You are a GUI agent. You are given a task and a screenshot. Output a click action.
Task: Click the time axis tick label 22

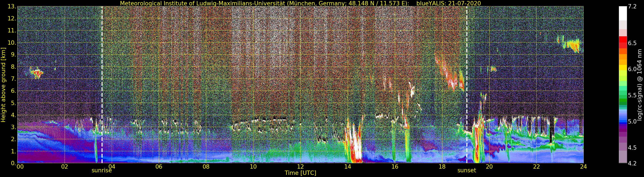tap(536, 166)
